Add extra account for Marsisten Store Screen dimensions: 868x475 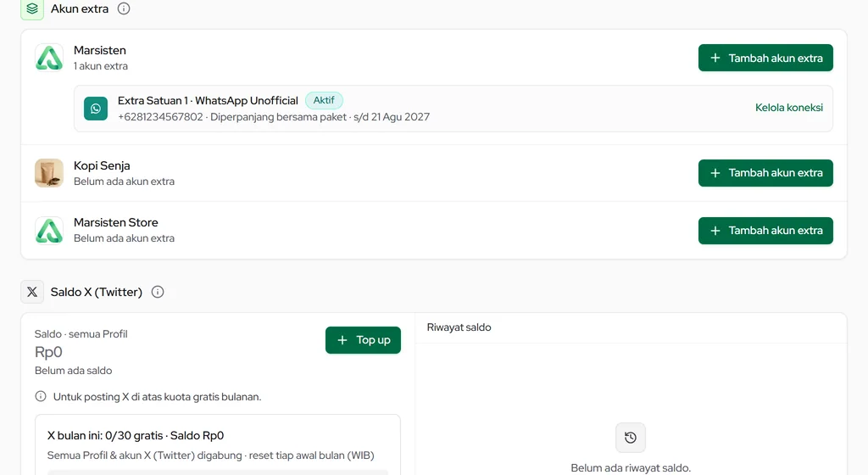pos(765,231)
